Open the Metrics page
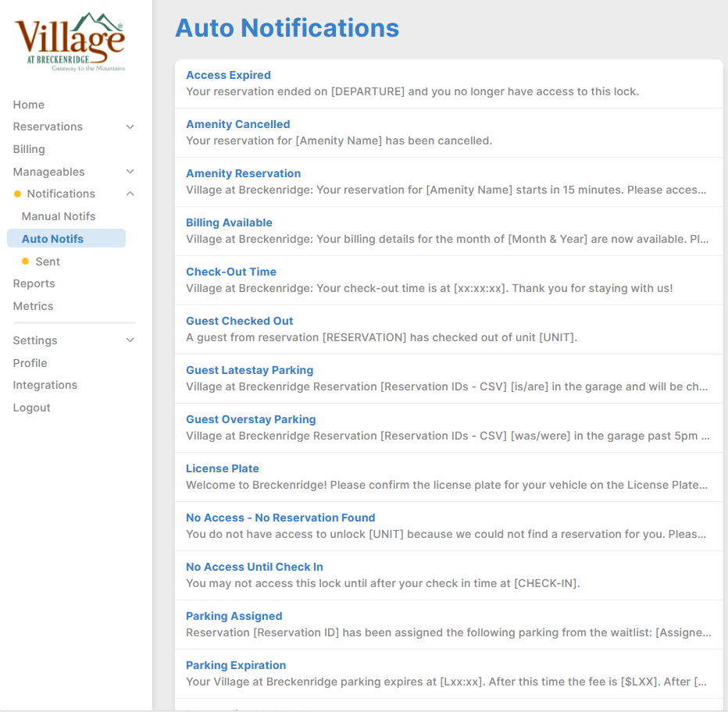728x712 pixels. [33, 306]
